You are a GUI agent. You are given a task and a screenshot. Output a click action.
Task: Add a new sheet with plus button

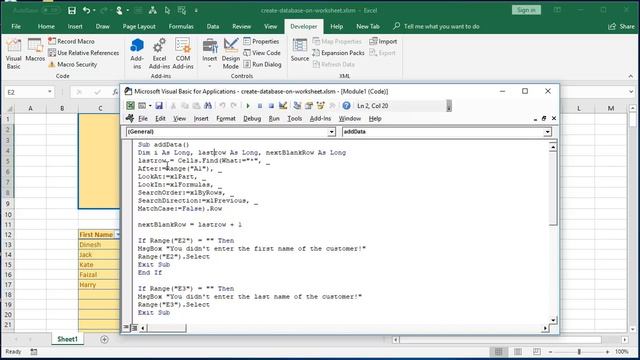click(104, 339)
